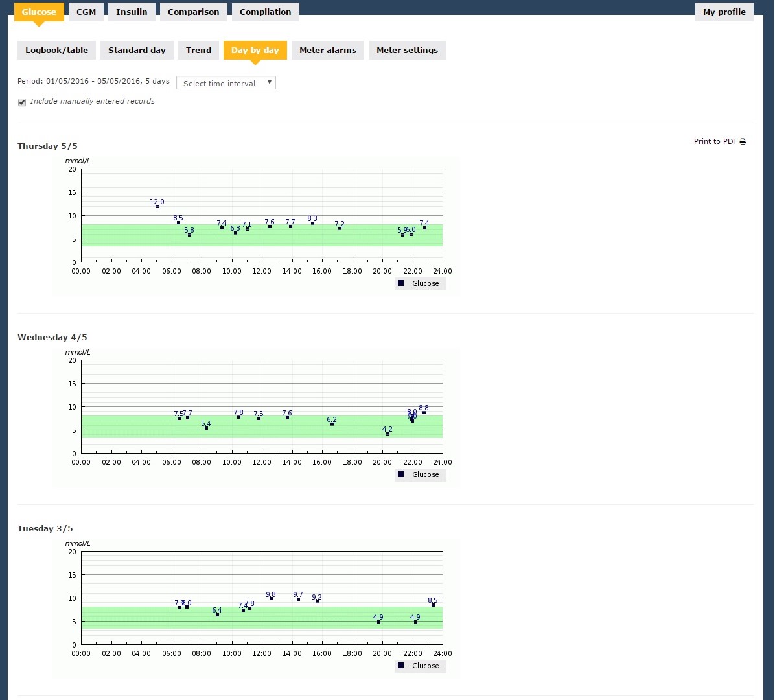Screen dimensions: 775x700
Task: Click the Glucose legend square on Thursday chart
Action: [401, 283]
